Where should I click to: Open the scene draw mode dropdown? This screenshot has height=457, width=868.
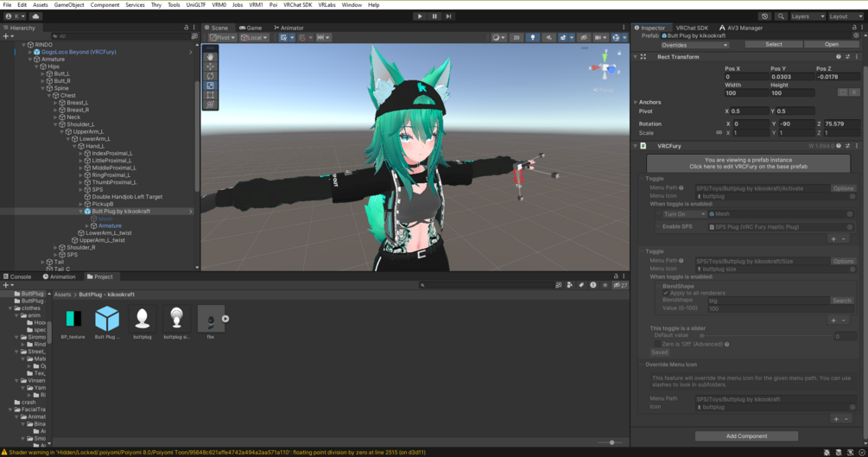[x=498, y=38]
